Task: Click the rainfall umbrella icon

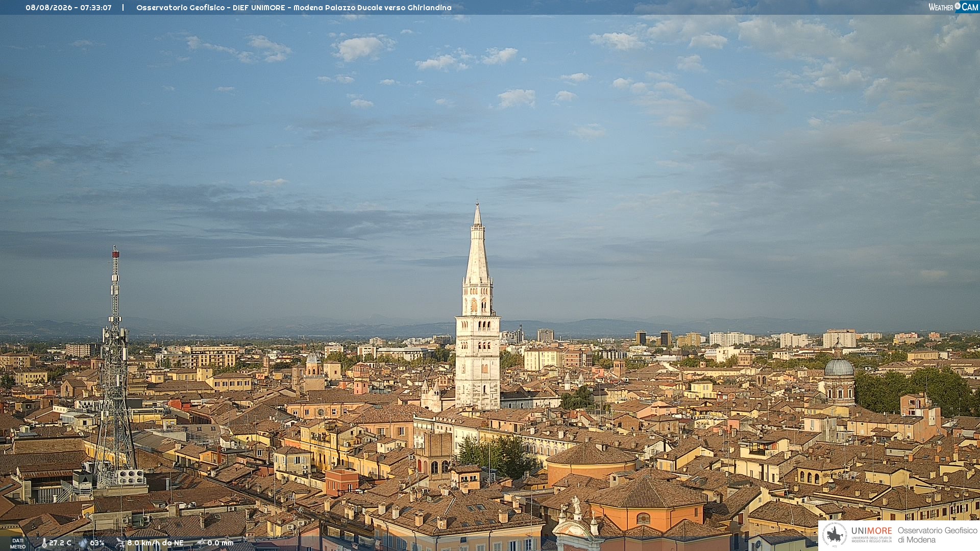Action: pyautogui.click(x=201, y=543)
